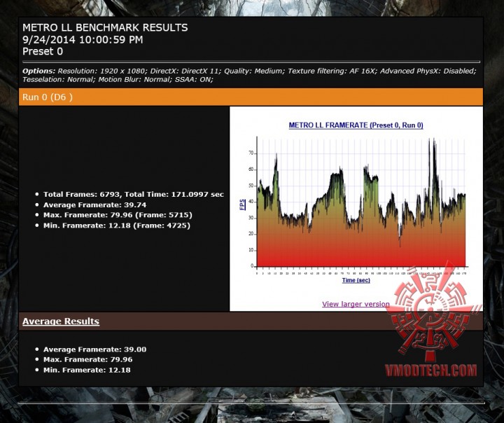Click 'Total Frames: 6793, Total Time: 171.0997 sec'
This screenshot has height=423, width=504.
tap(134, 194)
